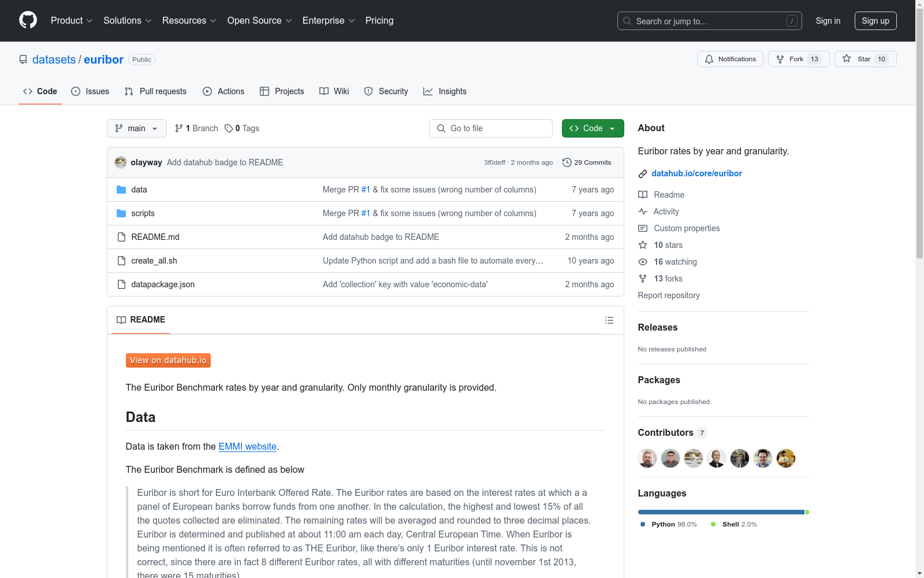Expand the Product menu
The height and width of the screenshot is (578, 924).
(x=72, y=21)
